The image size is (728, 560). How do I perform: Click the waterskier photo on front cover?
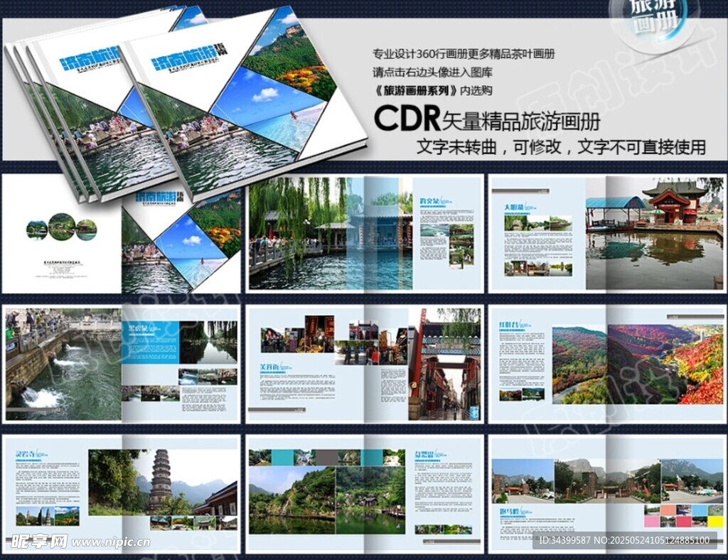point(269,108)
